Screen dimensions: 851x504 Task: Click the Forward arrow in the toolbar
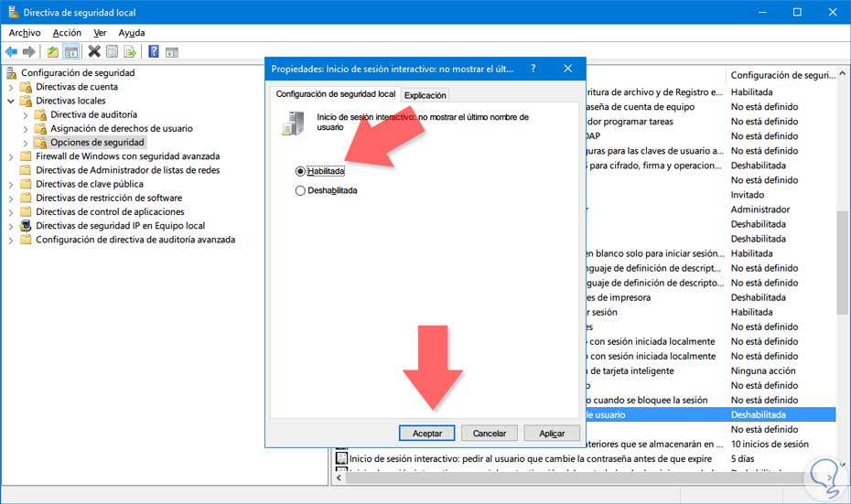pos(28,52)
